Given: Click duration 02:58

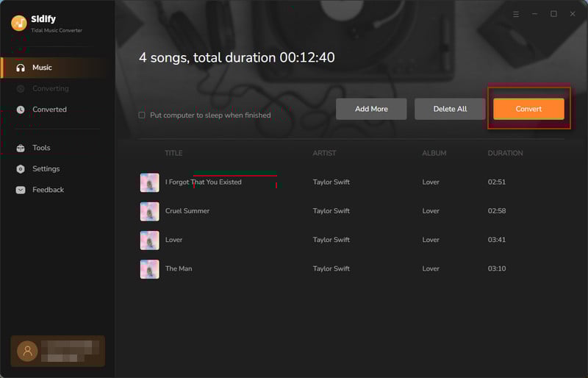Looking at the screenshot, I should click(x=497, y=211).
